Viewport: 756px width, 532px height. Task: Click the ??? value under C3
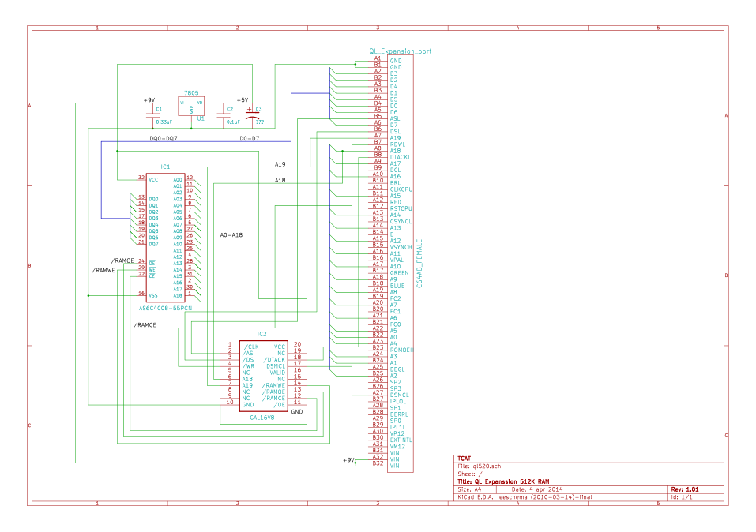click(x=259, y=122)
